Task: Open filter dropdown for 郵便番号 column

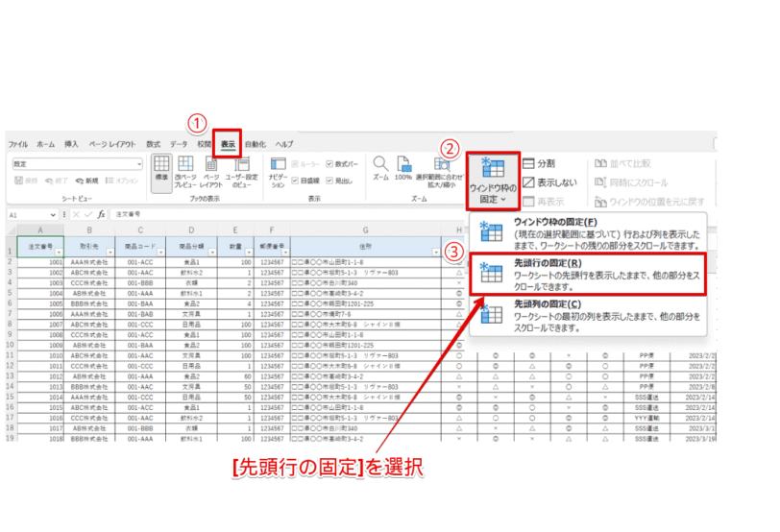Action: click(285, 253)
